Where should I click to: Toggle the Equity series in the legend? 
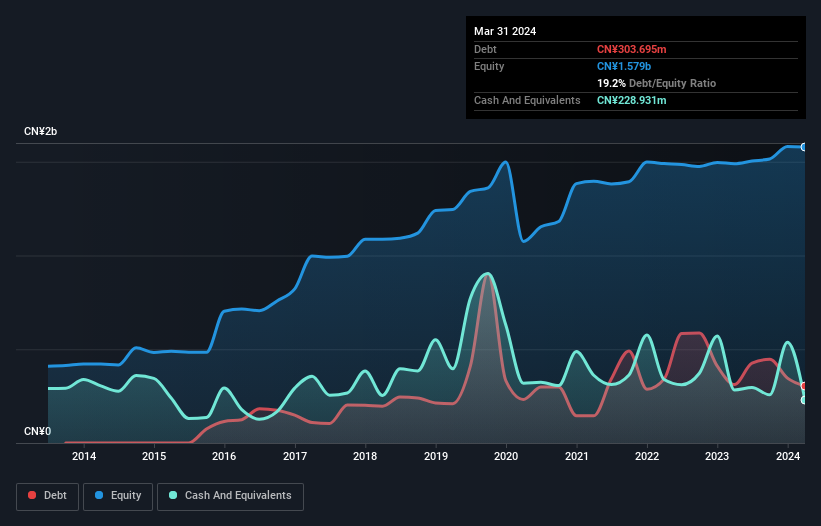click(x=118, y=496)
